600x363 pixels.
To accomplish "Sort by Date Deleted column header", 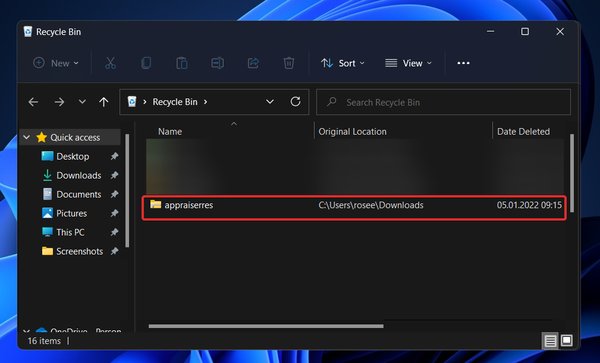I will click(x=523, y=132).
